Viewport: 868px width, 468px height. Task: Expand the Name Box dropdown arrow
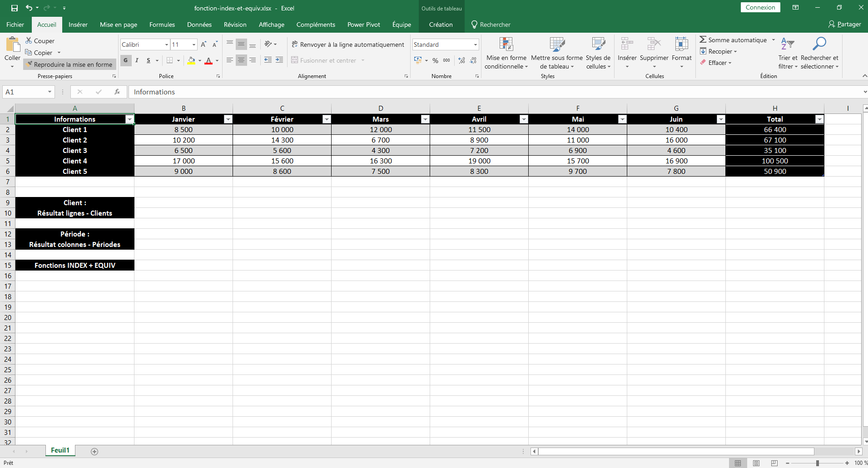click(x=50, y=92)
